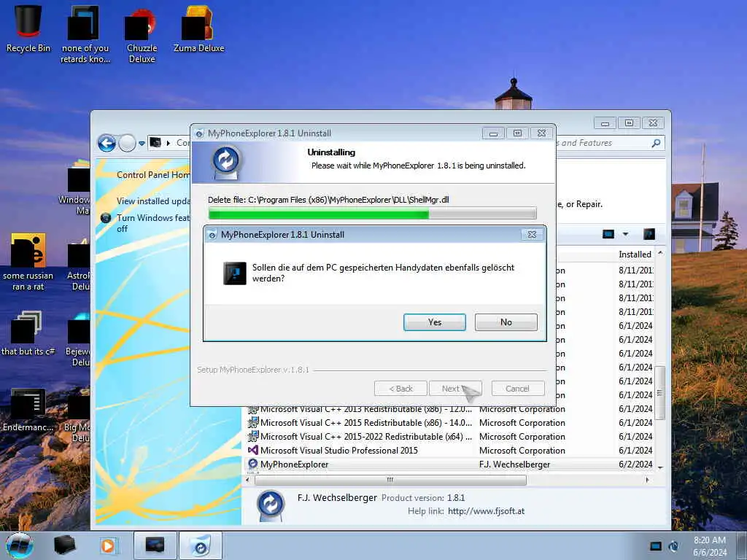This screenshot has height=560, width=747.
Task: Select Microsoft Visual Studio Professional 2015 row
Action: point(449,451)
